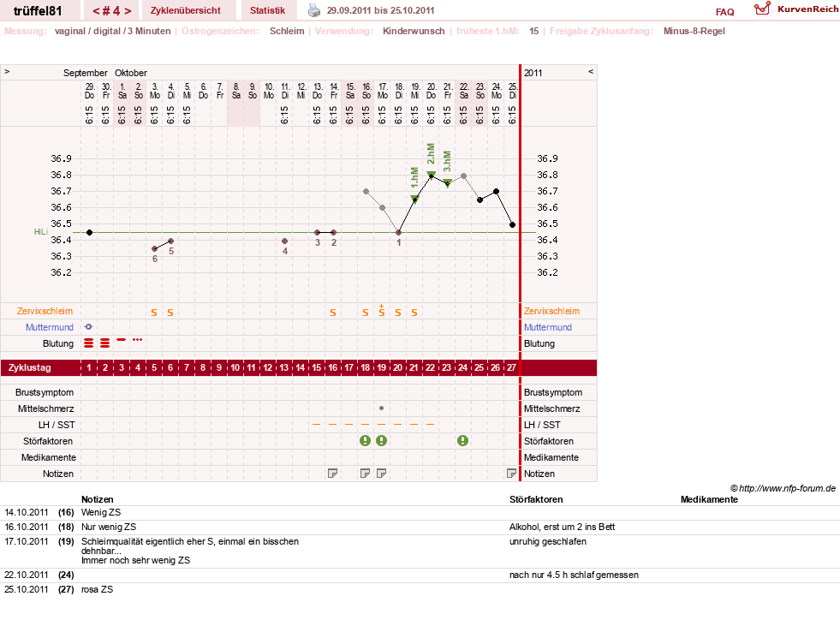
Task: Click the right Zervixschleim label
Action: click(551, 311)
